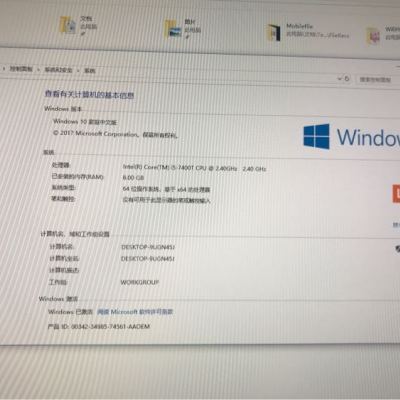Click the link under the orange badge

pyautogui.click(x=396, y=225)
